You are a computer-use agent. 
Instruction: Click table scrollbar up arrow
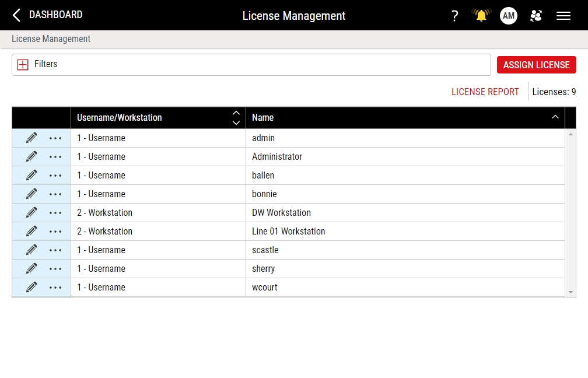[x=570, y=134]
